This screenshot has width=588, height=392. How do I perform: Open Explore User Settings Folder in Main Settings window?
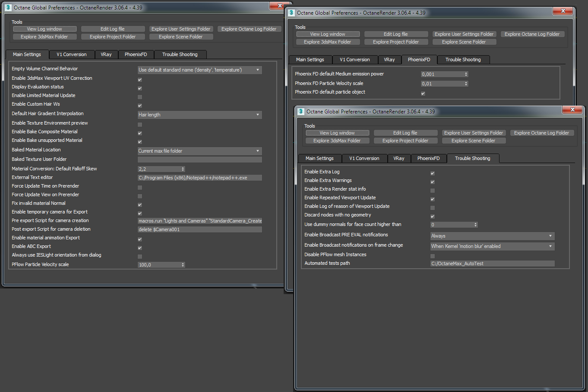click(181, 29)
